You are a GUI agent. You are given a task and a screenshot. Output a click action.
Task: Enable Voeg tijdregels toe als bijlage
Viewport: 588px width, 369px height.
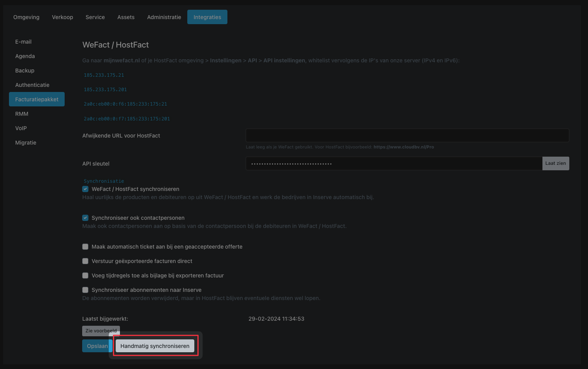(85, 275)
